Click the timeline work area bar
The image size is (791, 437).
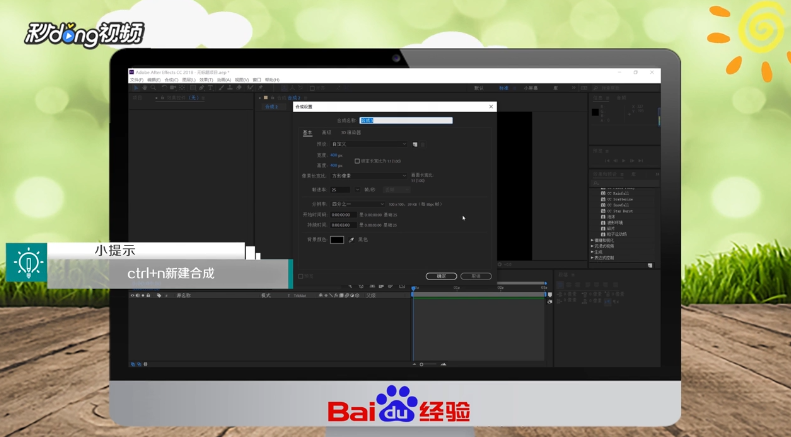[479, 294]
